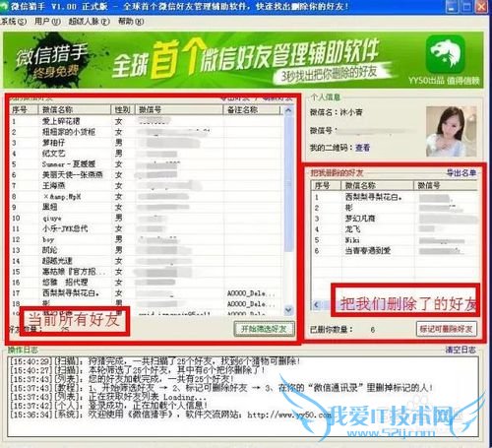Click the profile photo of 沐小杏

(x=452, y=131)
